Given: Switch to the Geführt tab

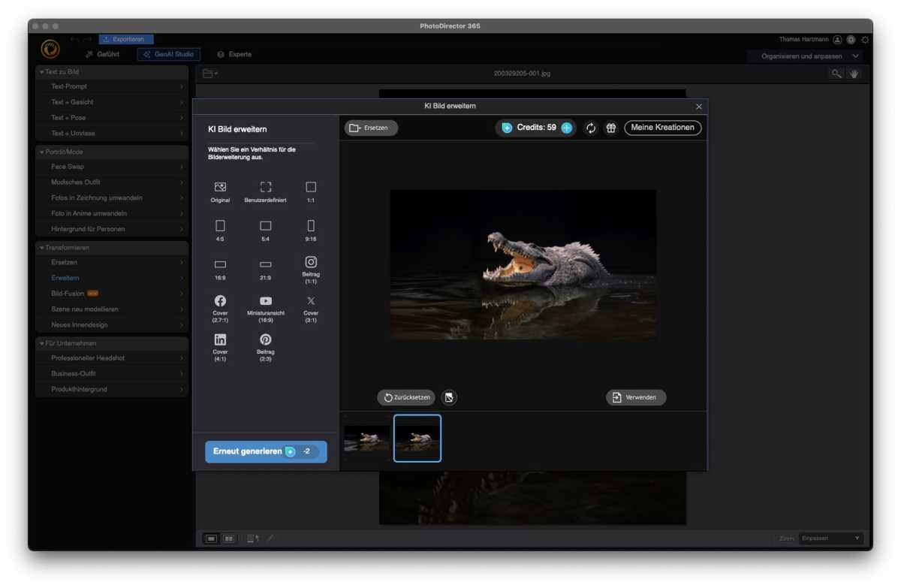Looking at the screenshot, I should pos(102,55).
